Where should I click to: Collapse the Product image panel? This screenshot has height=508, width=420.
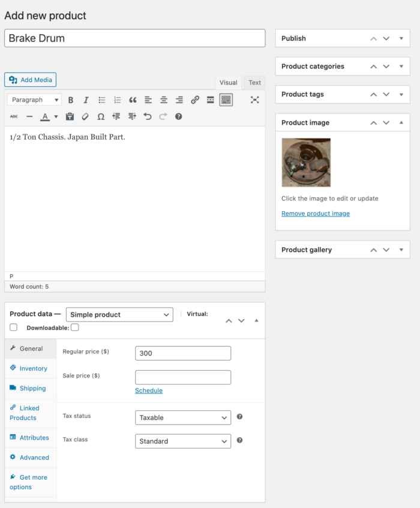click(x=401, y=122)
